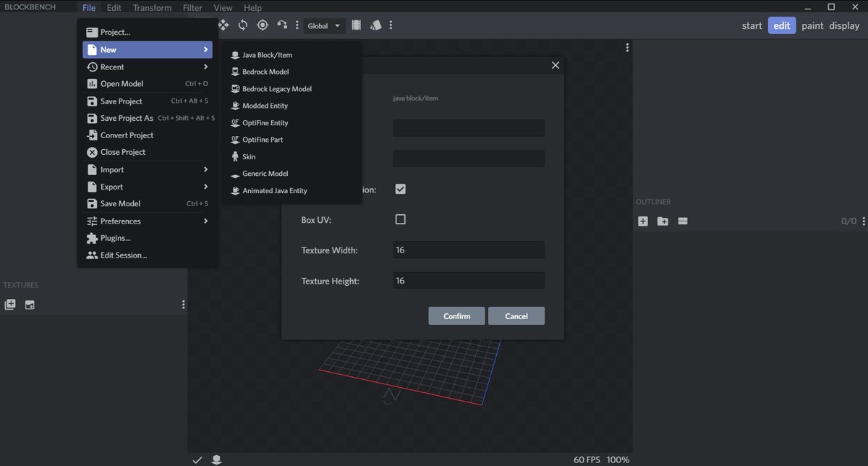Click the Confirm button
The width and height of the screenshot is (868, 466).
point(456,315)
